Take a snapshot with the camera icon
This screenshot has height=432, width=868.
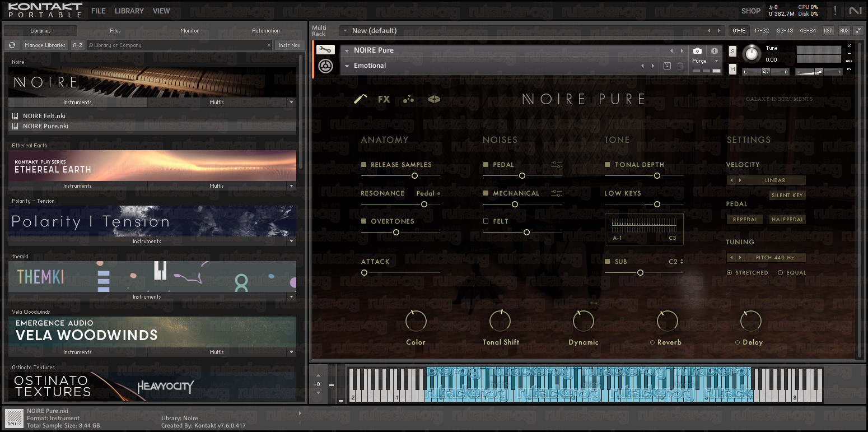[697, 51]
